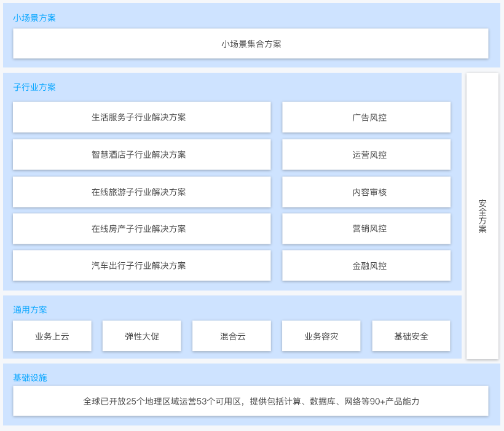Click the 营销风控 card
This screenshot has width=504, height=431.
tap(366, 228)
